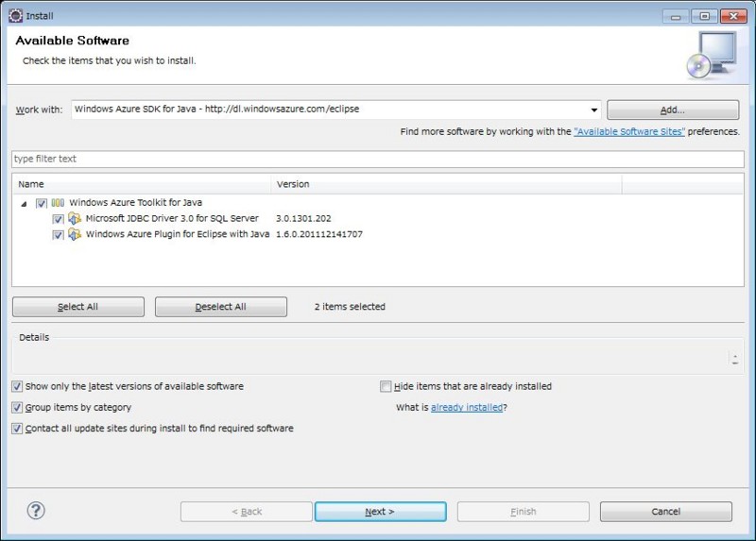Click the Windows Azure Plugin feature icon
756x541 pixels.
pos(75,234)
